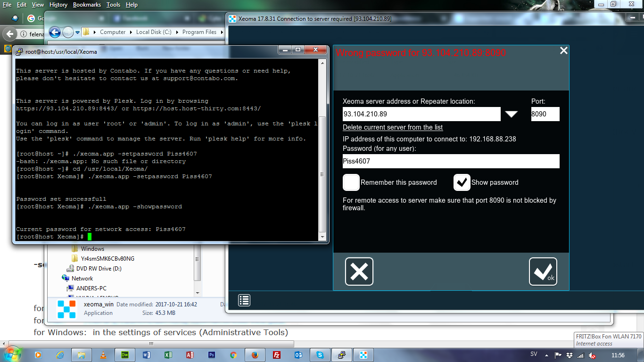The width and height of the screenshot is (644, 362).
Task: Open Windows Media Player taskbar icon
Action: coord(38,355)
